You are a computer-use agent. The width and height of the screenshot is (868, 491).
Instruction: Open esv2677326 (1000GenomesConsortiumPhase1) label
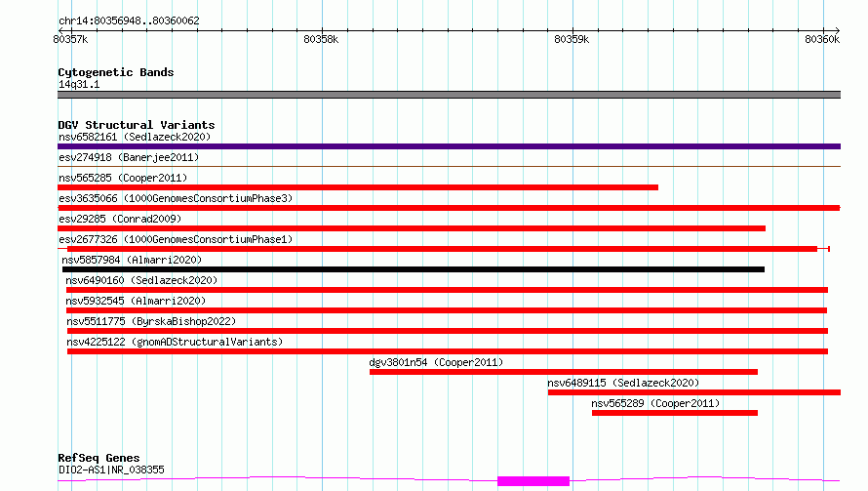coord(176,239)
